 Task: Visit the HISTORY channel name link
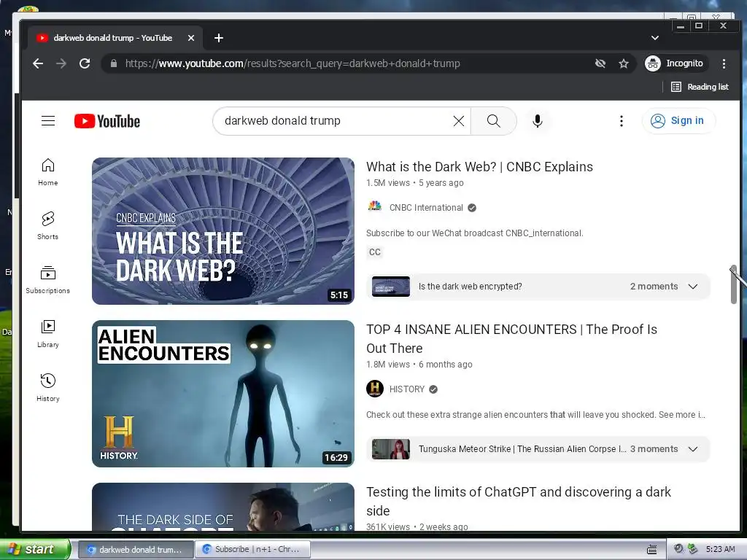(x=407, y=389)
